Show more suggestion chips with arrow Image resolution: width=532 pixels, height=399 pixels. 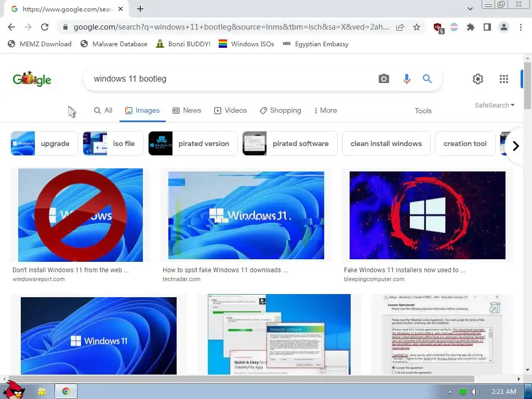(516, 146)
